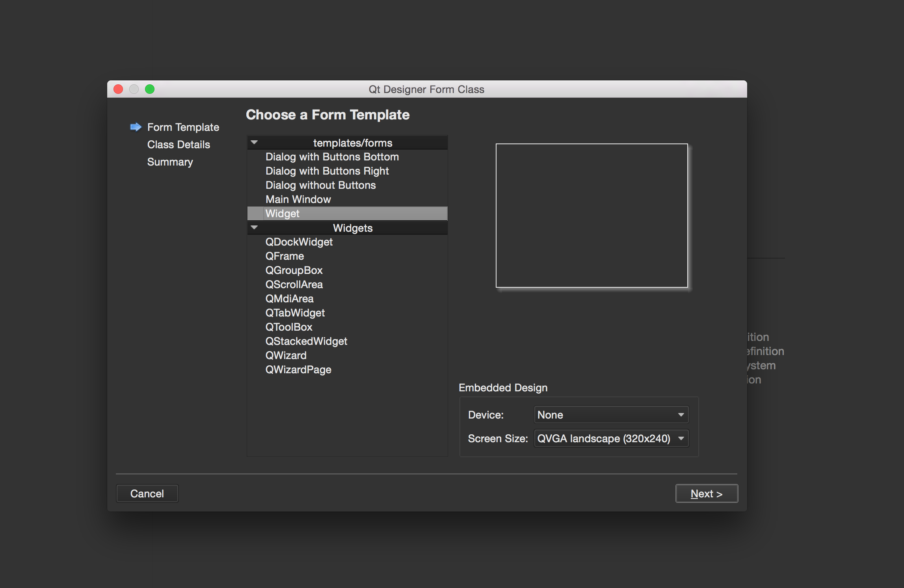904x588 pixels.
Task: Select the QWizardPage template
Action: (298, 370)
